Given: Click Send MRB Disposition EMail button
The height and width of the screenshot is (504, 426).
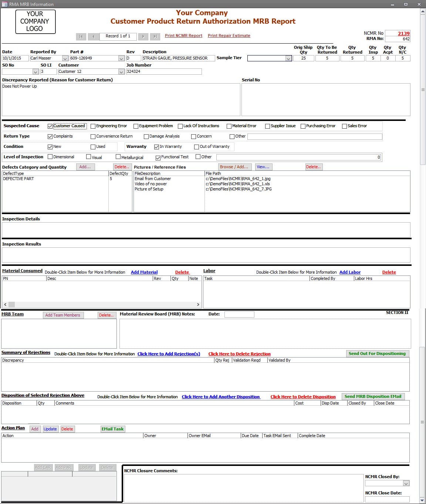Looking at the screenshot, I should [373, 396].
